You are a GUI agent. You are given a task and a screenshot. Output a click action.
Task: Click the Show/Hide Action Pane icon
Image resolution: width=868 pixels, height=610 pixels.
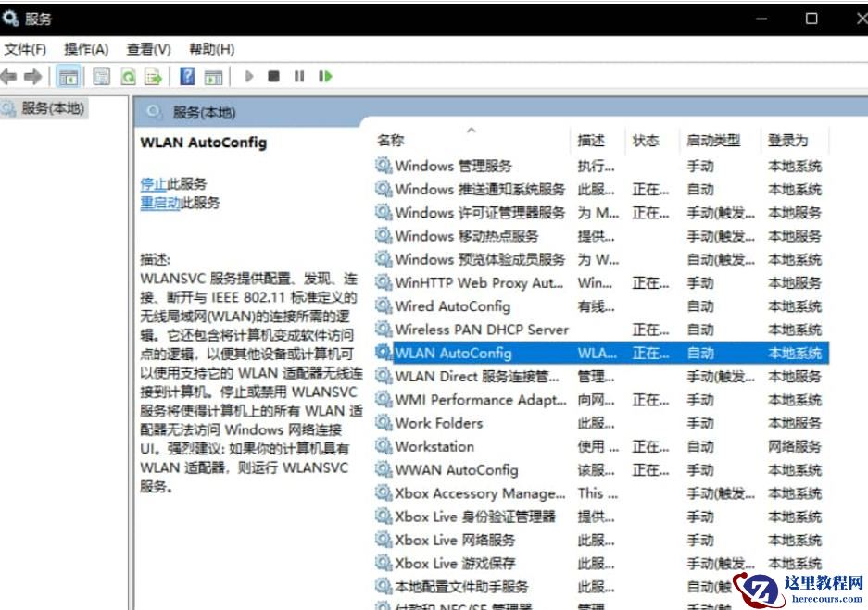pos(214,77)
